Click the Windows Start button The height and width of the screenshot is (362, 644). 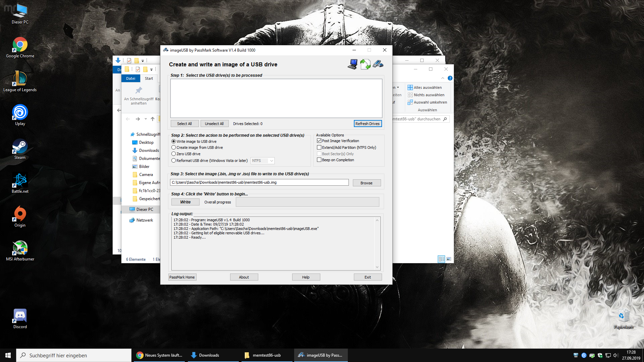point(8,355)
